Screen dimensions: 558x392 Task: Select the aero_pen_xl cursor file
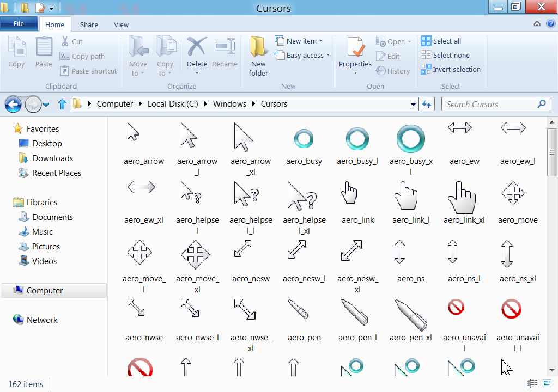pos(411,320)
